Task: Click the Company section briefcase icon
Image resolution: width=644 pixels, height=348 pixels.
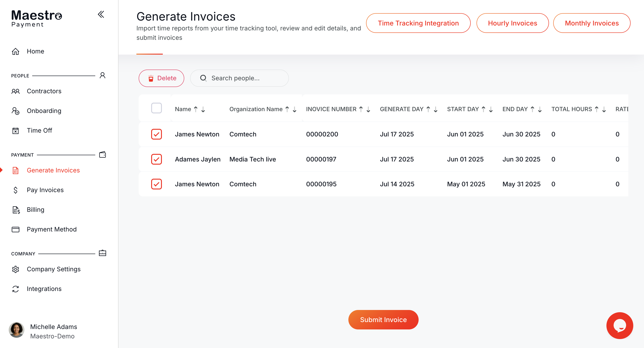Action: coord(102,253)
